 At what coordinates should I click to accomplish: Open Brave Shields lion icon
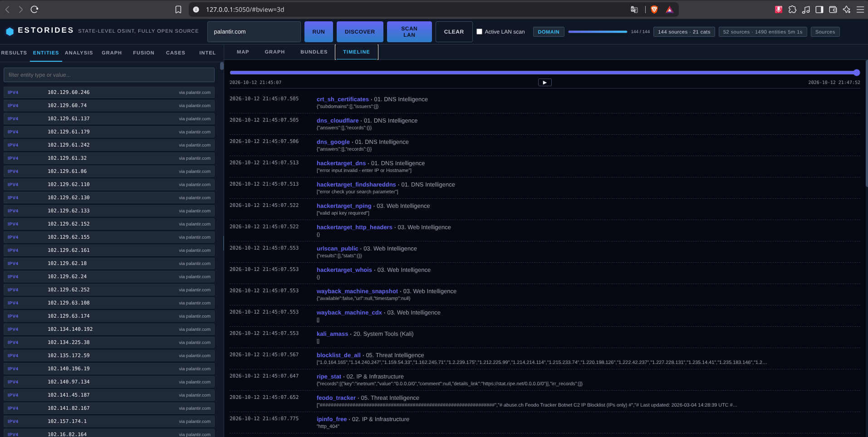654,10
